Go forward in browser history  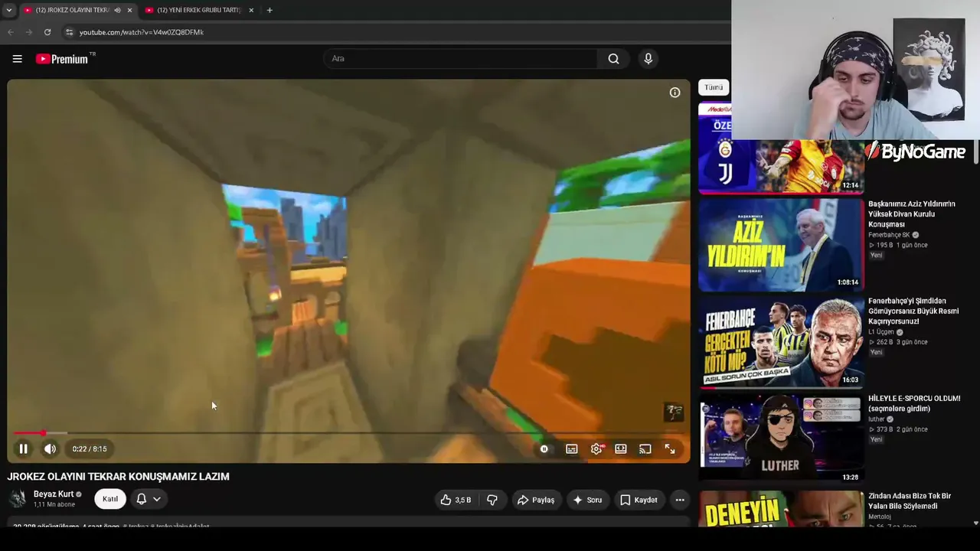tap(29, 32)
